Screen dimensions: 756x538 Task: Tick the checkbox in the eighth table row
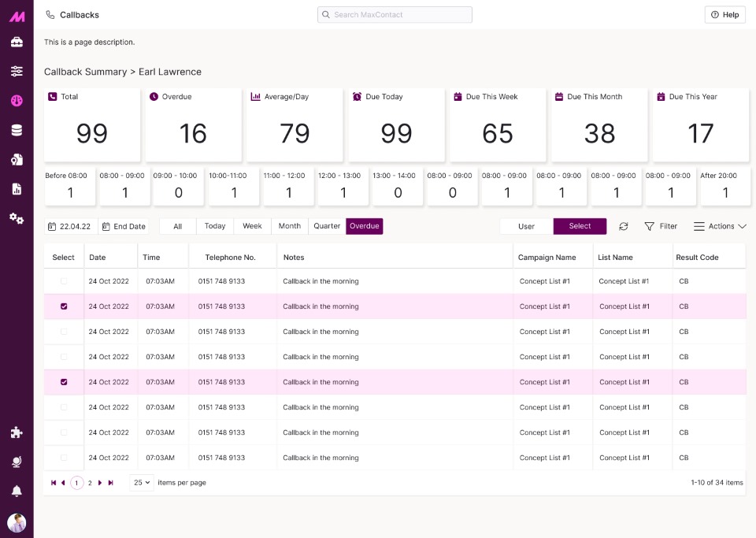pos(64,458)
